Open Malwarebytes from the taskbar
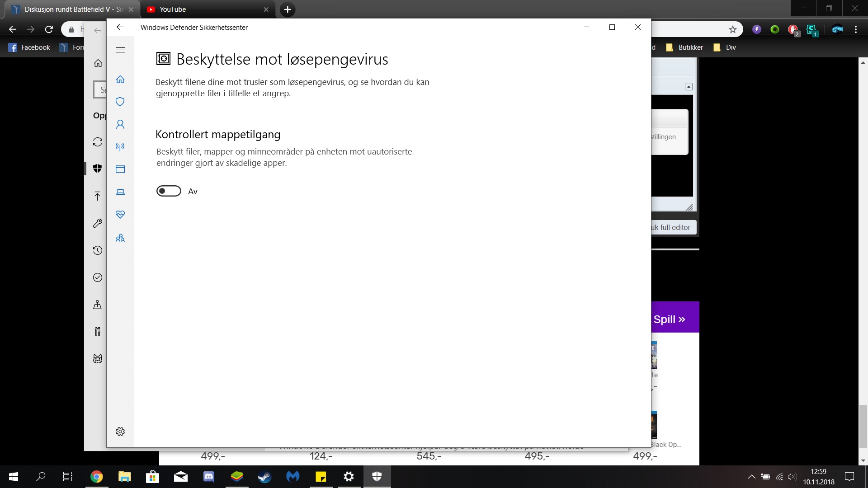The height and width of the screenshot is (488, 868). 293,477
